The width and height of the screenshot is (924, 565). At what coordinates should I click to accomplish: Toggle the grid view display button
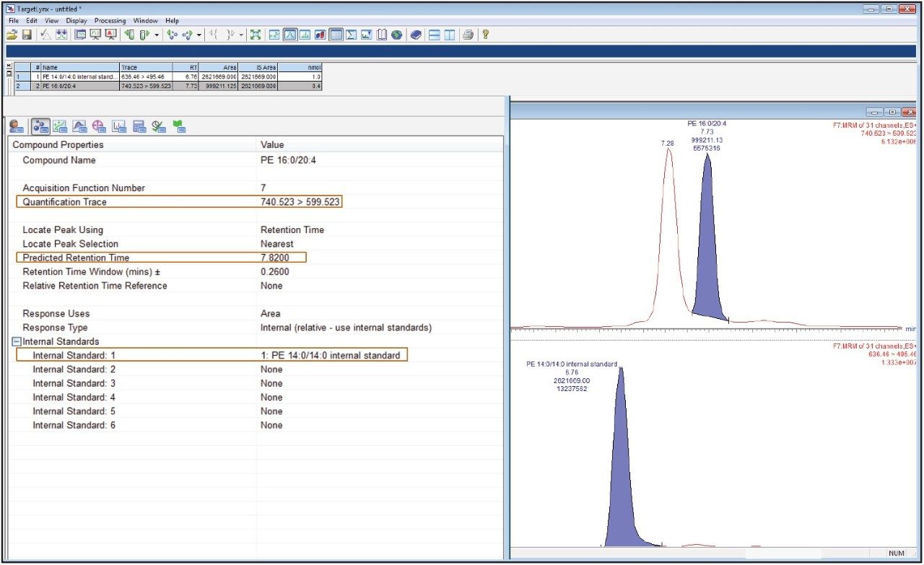coord(337,35)
